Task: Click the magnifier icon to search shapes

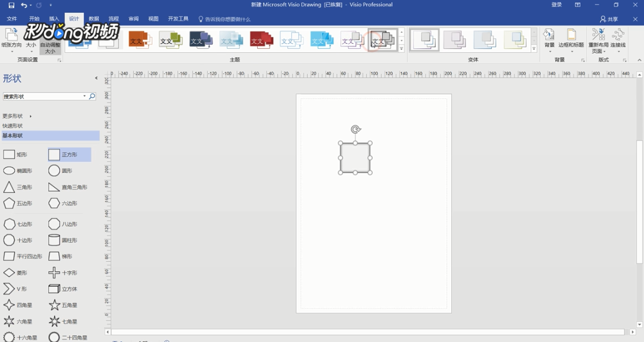Action: pyautogui.click(x=92, y=96)
